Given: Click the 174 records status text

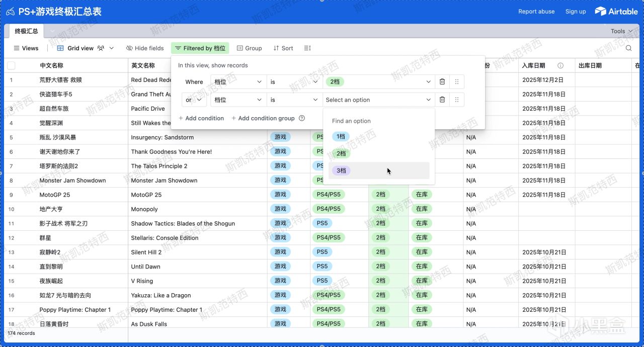Looking at the screenshot, I should coord(21,333).
